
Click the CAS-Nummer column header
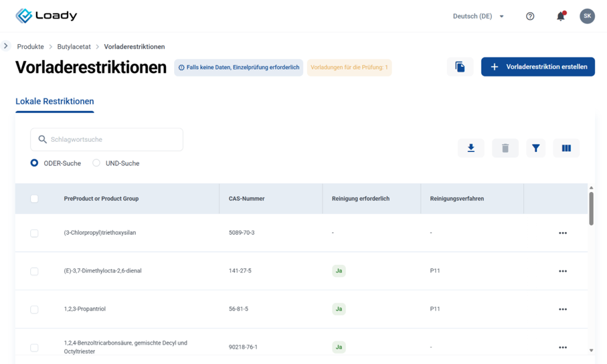(246, 199)
